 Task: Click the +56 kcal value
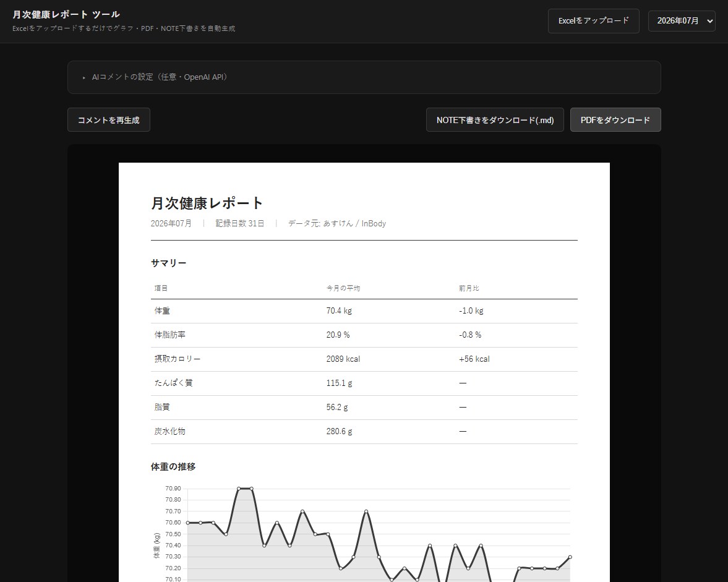tap(474, 359)
